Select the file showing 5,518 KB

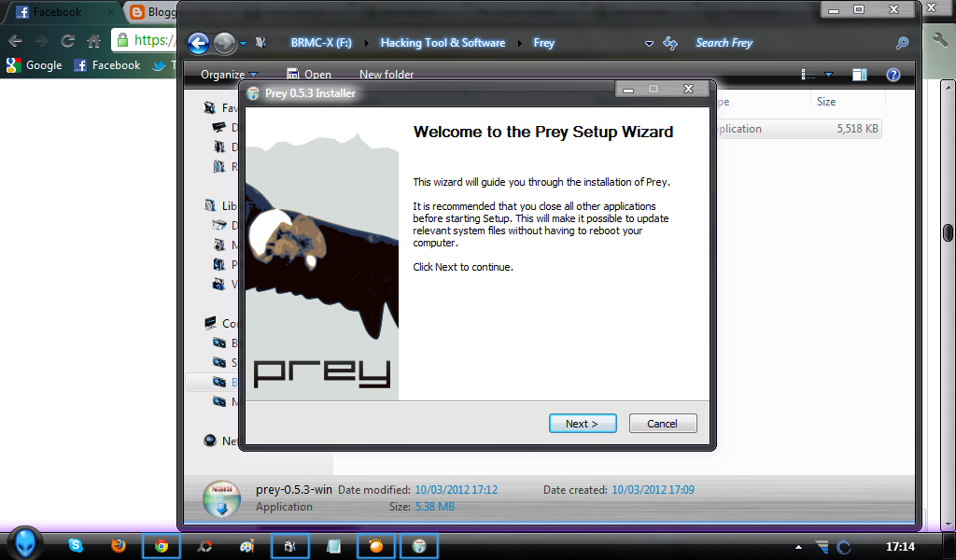tap(800, 129)
